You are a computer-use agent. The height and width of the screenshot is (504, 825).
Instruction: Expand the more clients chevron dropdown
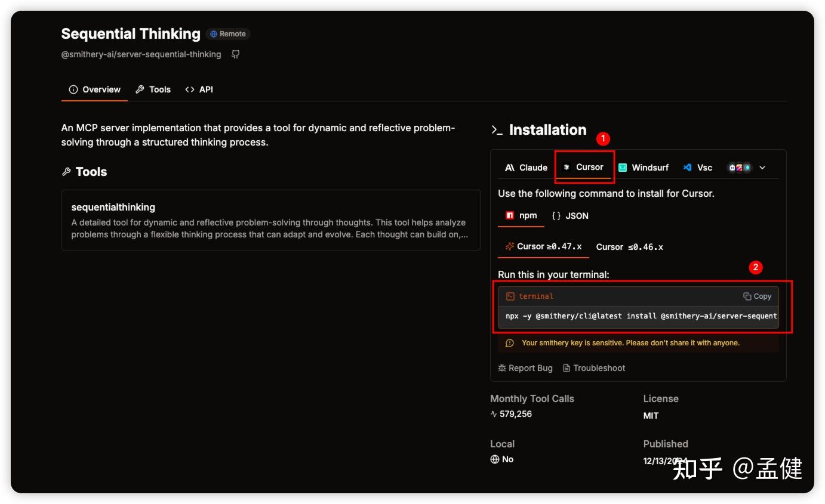pos(762,168)
